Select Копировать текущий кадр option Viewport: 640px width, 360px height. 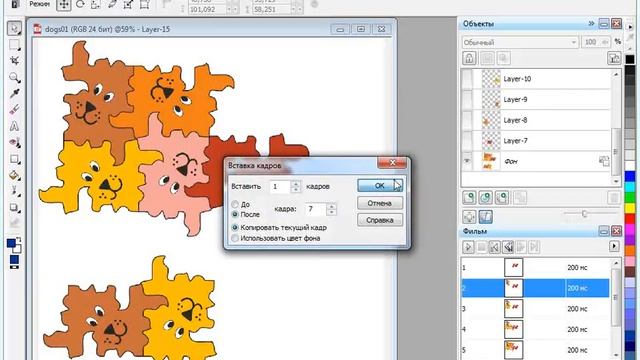235,227
